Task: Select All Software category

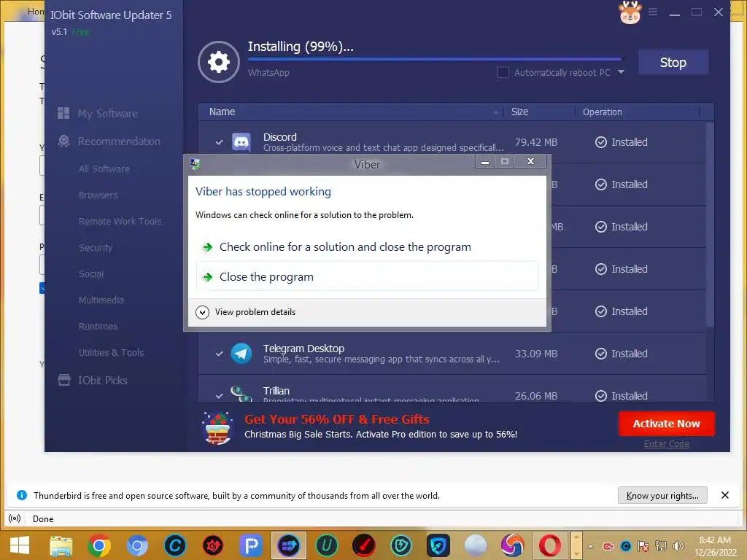Action: 104,168
